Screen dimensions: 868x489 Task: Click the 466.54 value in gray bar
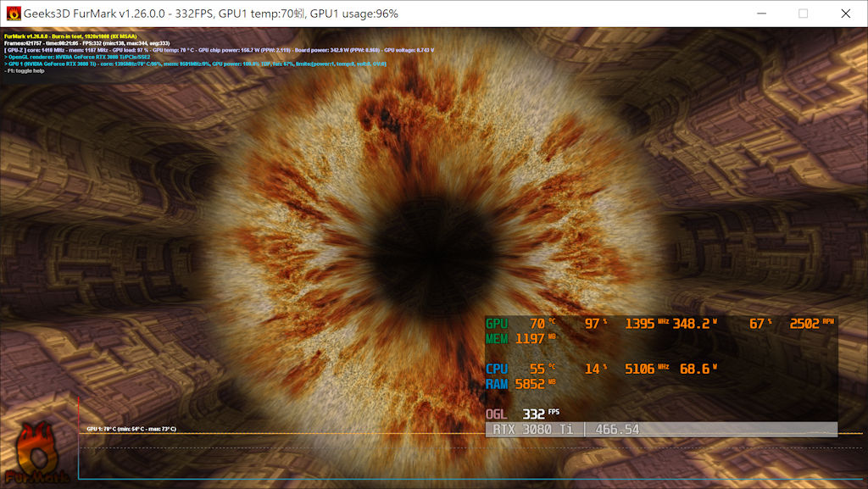coord(617,430)
